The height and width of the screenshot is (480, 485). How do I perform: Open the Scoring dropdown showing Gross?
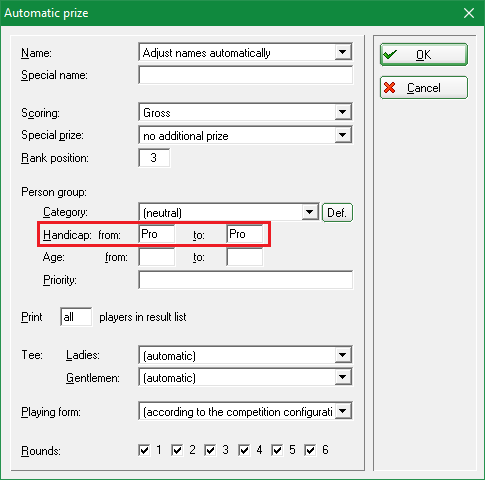point(342,112)
